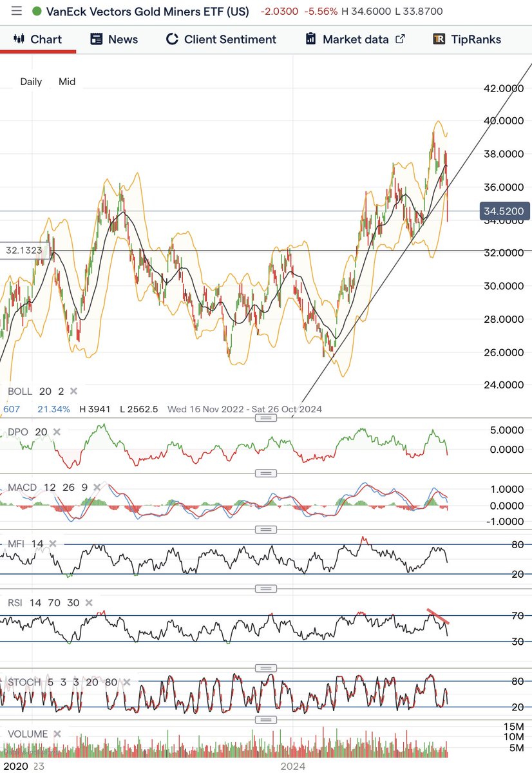Grab the pane handle between MACD and MFI
The width and height of the screenshot is (532, 773).
click(266, 530)
